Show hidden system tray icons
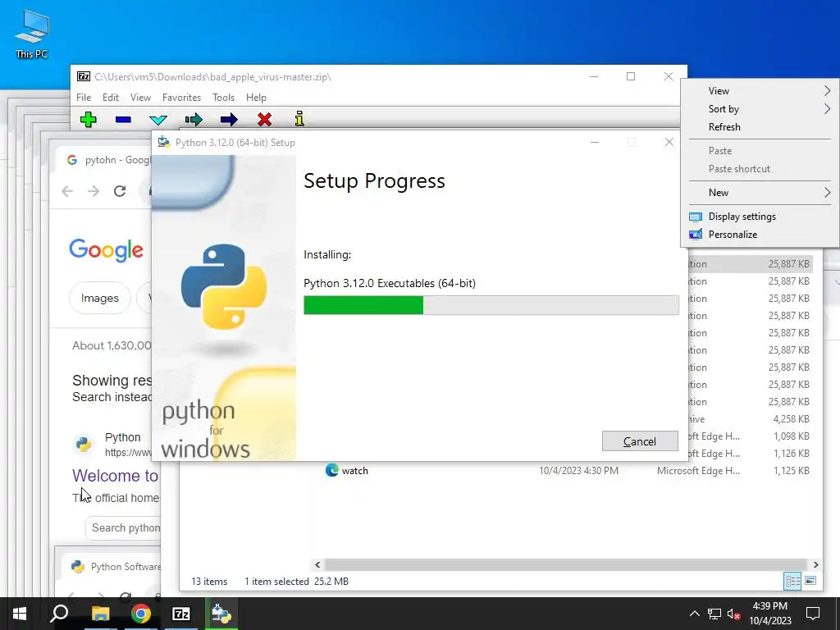 694,614
